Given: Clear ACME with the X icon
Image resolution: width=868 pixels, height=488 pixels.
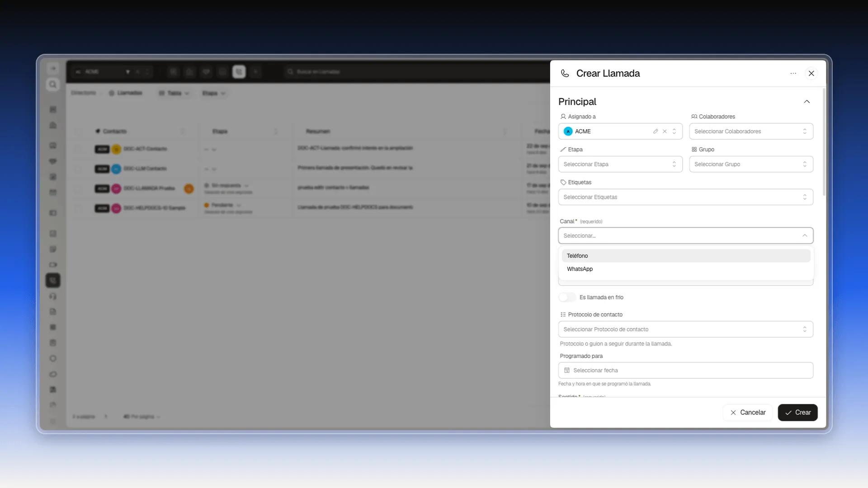Looking at the screenshot, I should tap(665, 131).
